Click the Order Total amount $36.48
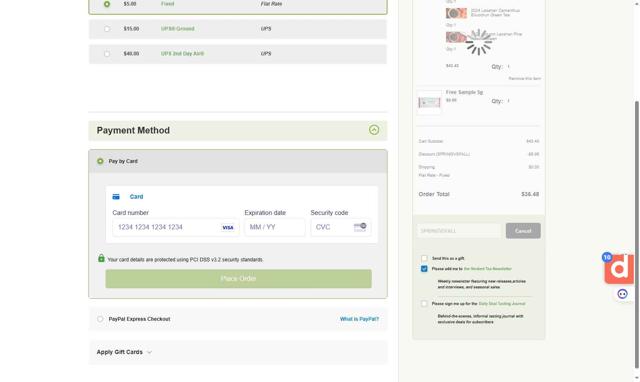Image resolution: width=640 pixels, height=382 pixels. [530, 194]
